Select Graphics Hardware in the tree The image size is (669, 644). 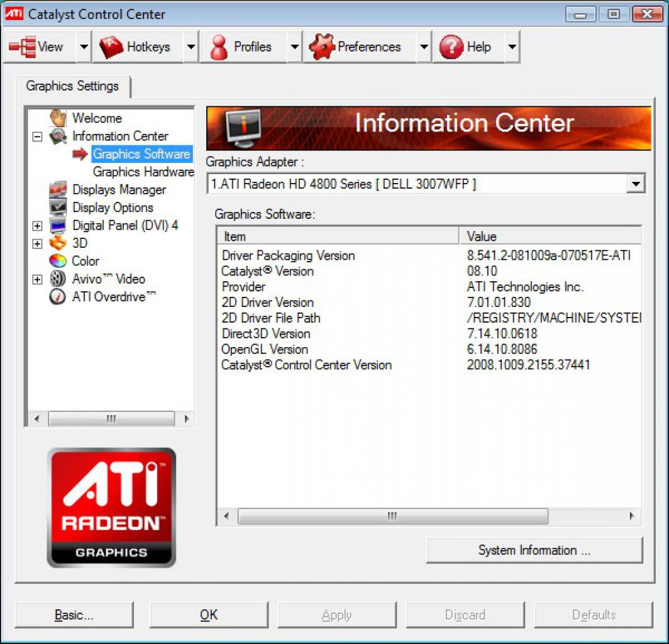(143, 172)
